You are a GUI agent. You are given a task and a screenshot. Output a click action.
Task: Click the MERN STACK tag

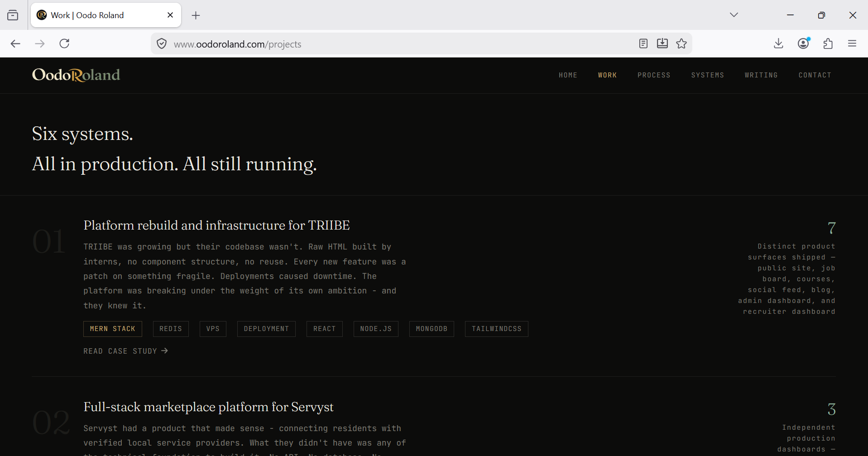point(113,329)
